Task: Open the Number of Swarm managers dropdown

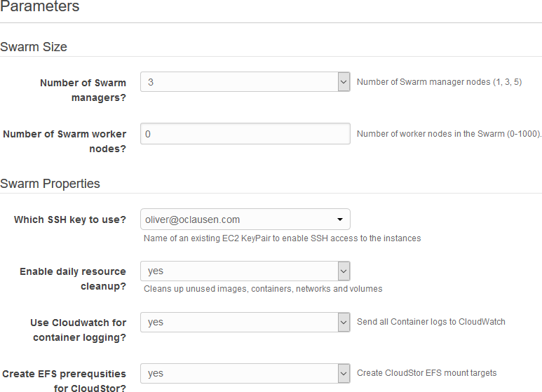Action: (x=245, y=82)
